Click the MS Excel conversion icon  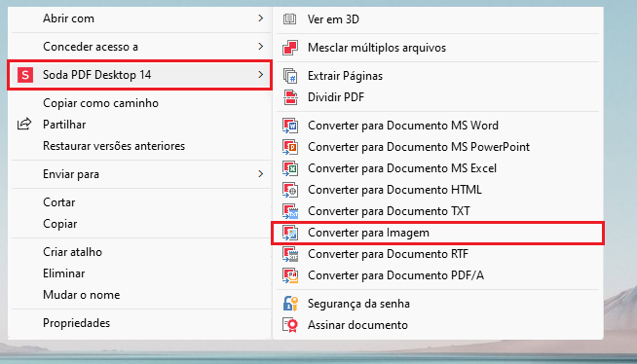[x=290, y=168]
